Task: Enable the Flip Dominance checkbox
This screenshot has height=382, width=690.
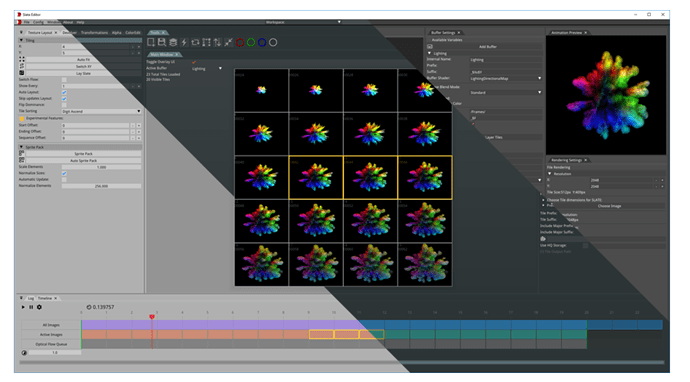Action: pyautogui.click(x=64, y=105)
